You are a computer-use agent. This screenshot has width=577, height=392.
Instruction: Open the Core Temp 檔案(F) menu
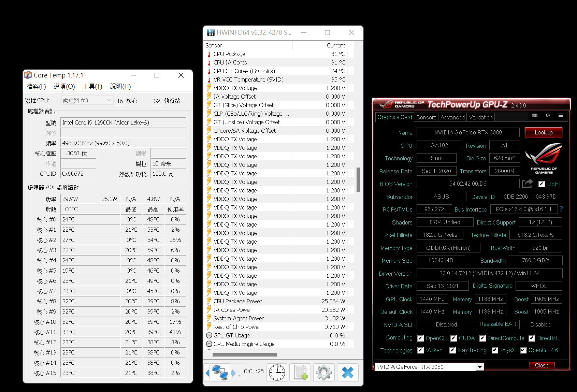pos(37,86)
